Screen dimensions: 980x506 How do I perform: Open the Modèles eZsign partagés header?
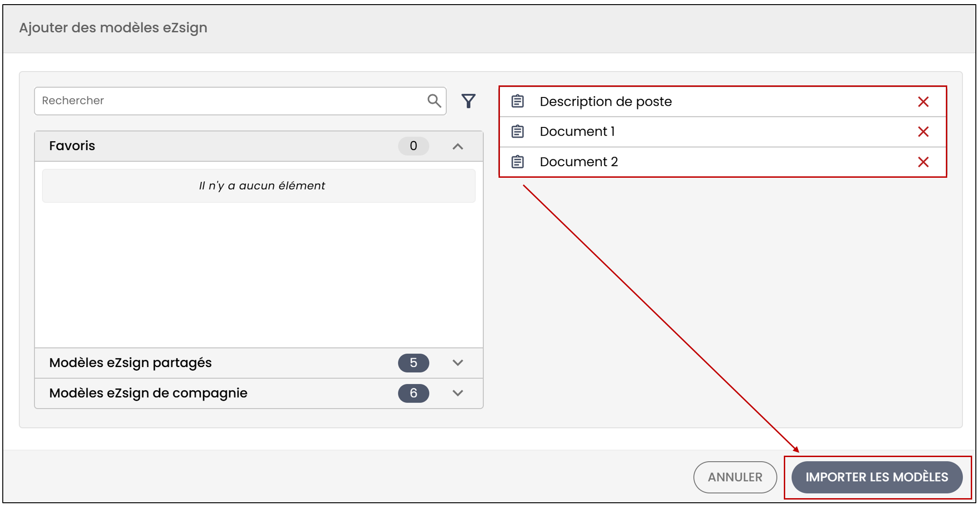259,363
